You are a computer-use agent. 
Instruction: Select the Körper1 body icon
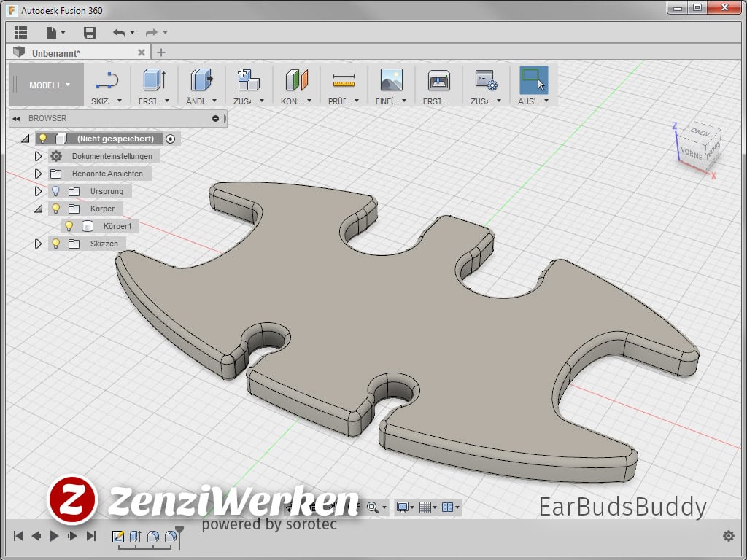pyautogui.click(x=88, y=226)
